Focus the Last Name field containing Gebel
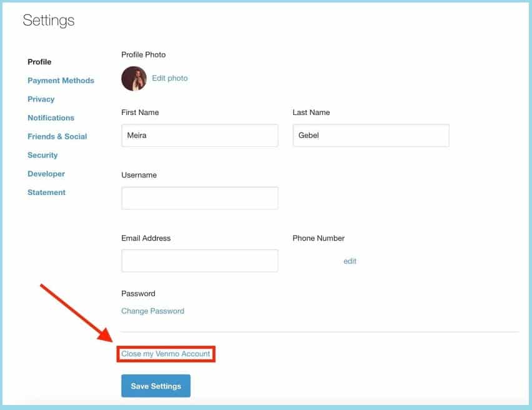The height and width of the screenshot is (410, 532). tap(371, 136)
